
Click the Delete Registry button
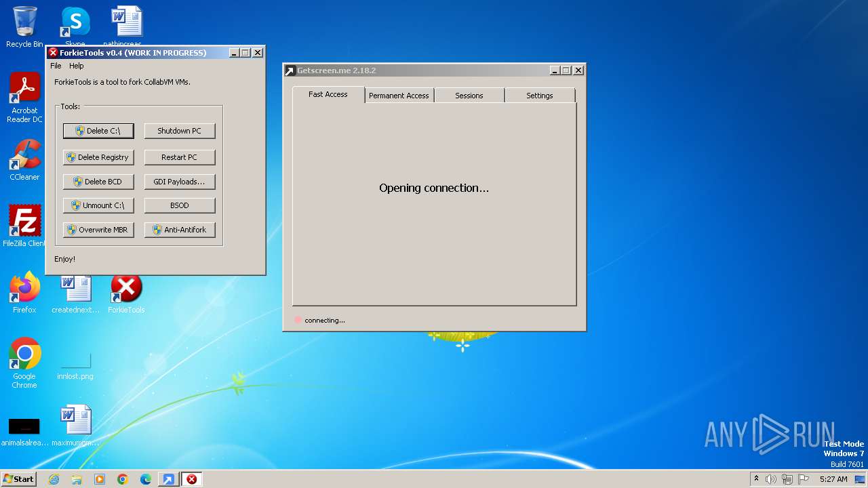pyautogui.click(x=98, y=157)
